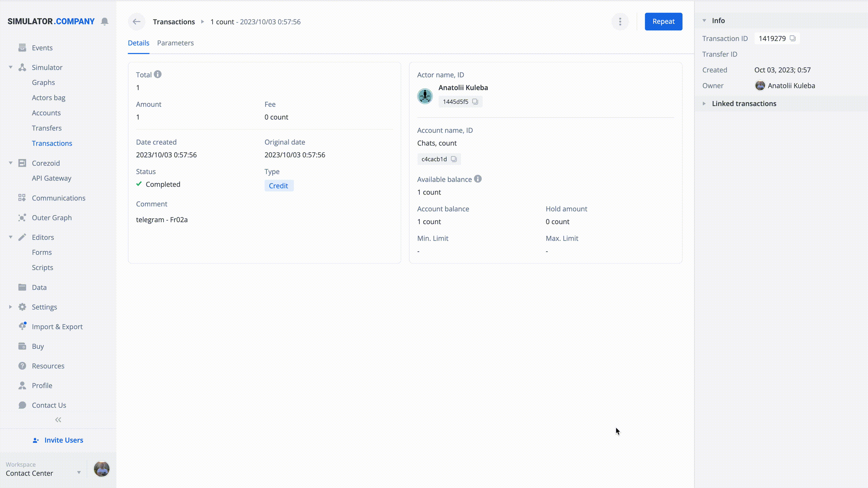
Task: Click the Settings gear icon in sidebar
Action: [22, 307]
